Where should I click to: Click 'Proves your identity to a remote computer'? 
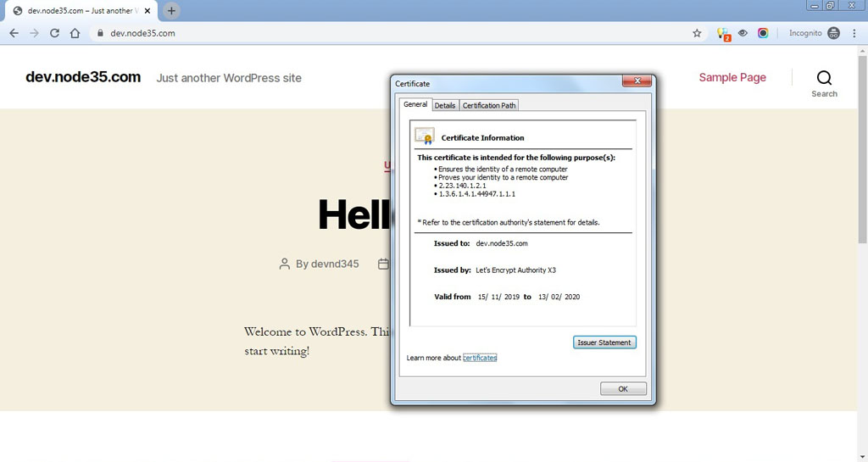coord(504,178)
